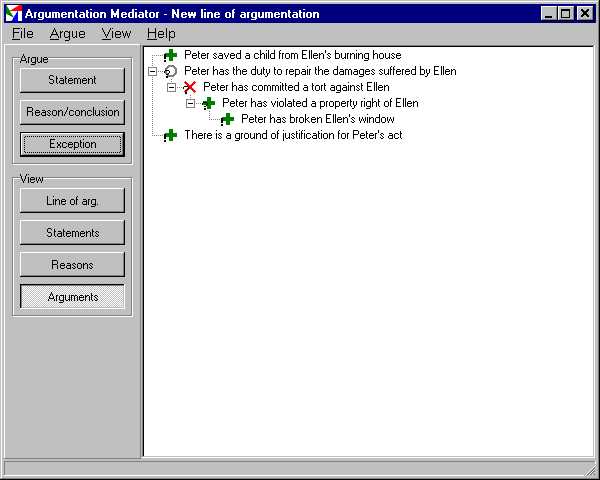Collapse the 'committed a tort against Ellen' node

click(171, 88)
